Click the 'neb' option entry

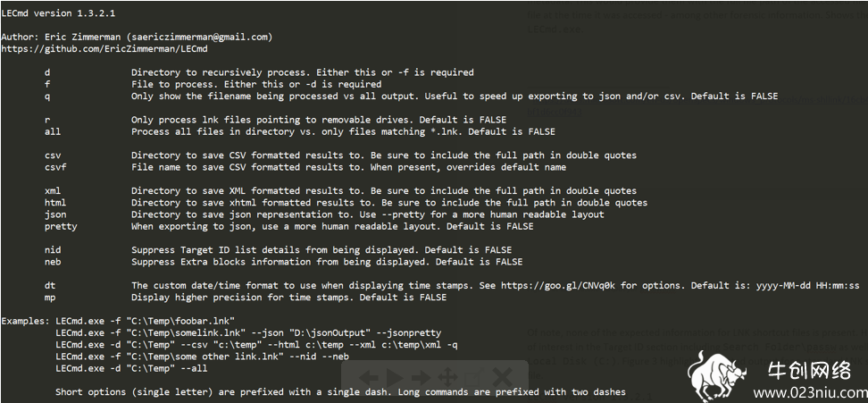pos(283,262)
